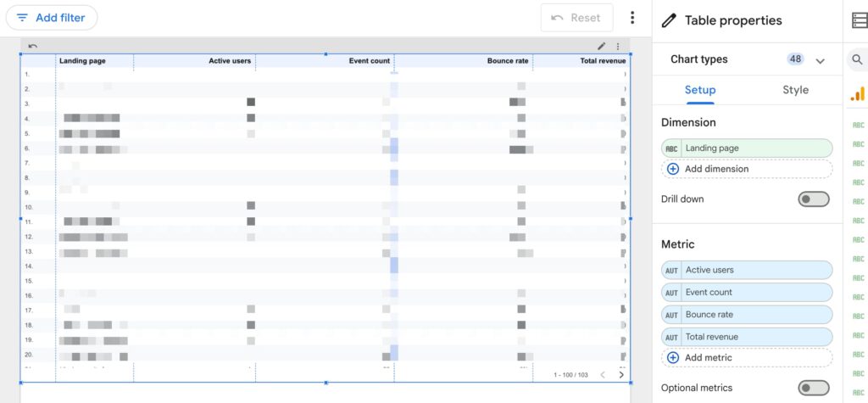Screen dimensions: 868x403
Task: Click the undo arrow above the table
Action: 33,47
